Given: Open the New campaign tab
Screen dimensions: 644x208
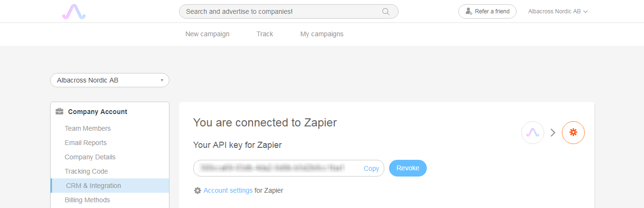Looking at the screenshot, I should [207, 34].
